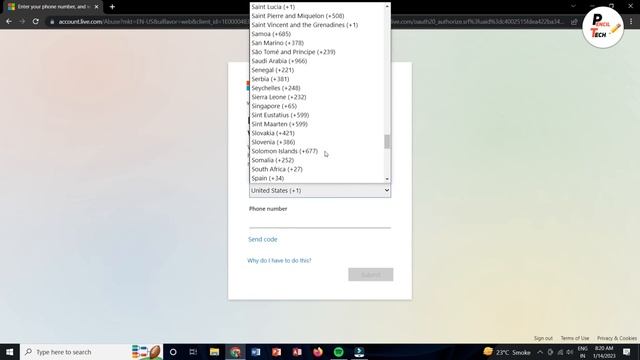
Task: Click the country list scroll-up arrow
Action: 387,6
